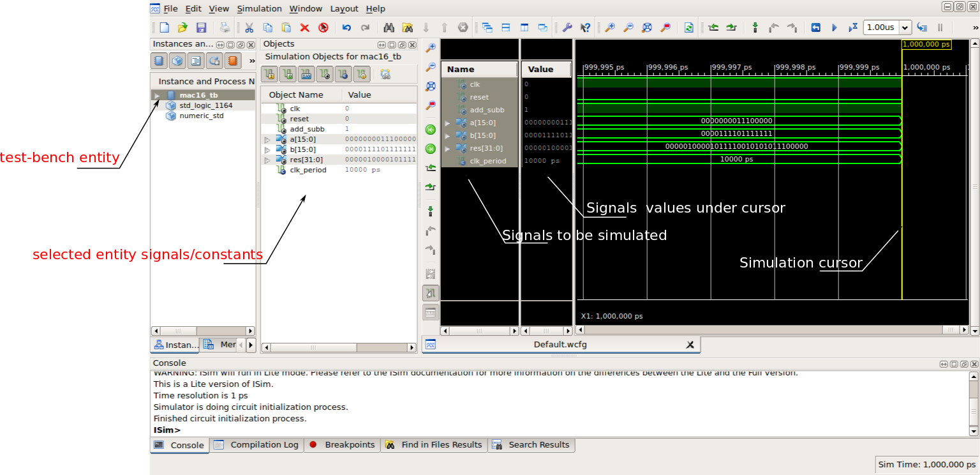Image resolution: width=980 pixels, height=475 pixels.
Task: Undo the last action via blue arrow
Action: pyautogui.click(x=346, y=27)
